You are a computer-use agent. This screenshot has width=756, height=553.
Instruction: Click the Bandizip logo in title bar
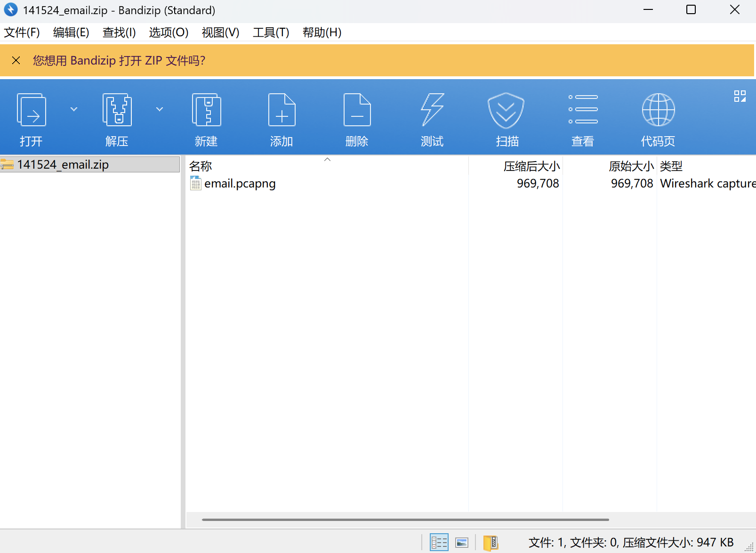tap(10, 9)
